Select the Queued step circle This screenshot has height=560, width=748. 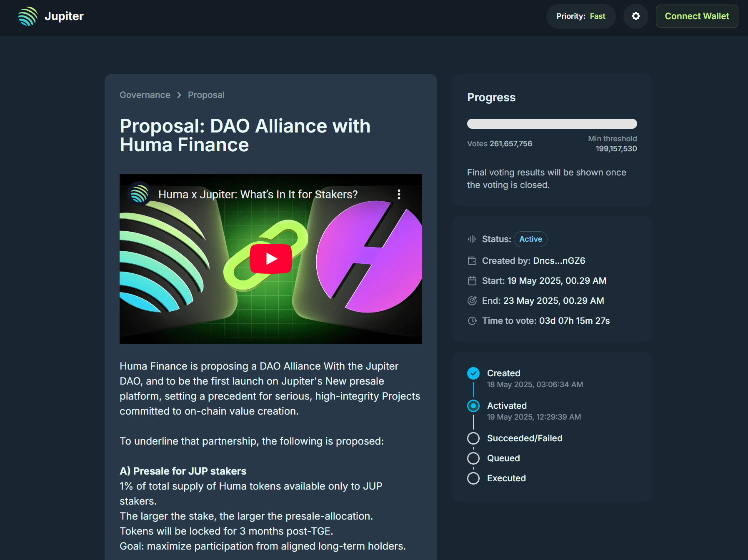[x=473, y=458]
